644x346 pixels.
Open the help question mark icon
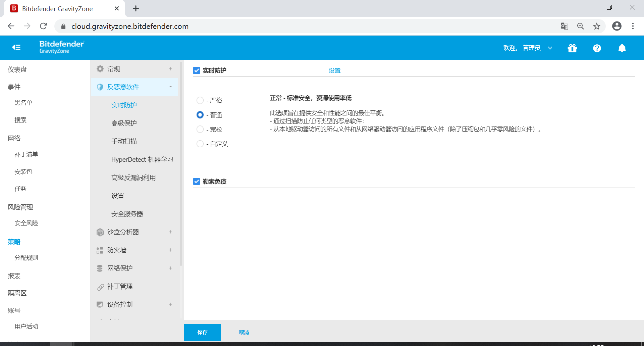click(x=597, y=48)
